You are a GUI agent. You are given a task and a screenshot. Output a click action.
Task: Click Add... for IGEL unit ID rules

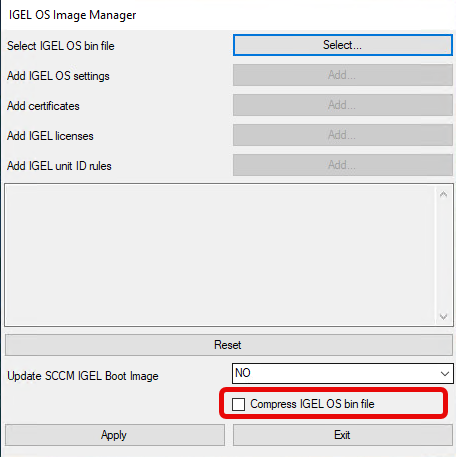click(343, 165)
